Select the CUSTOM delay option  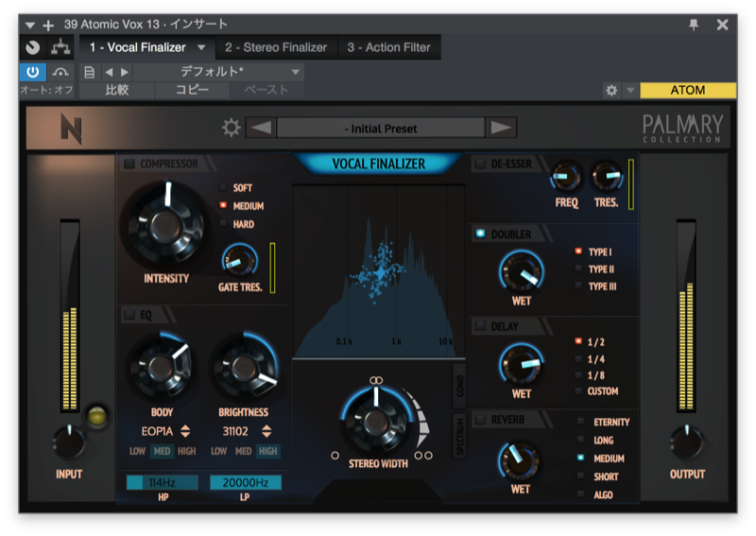(578, 390)
